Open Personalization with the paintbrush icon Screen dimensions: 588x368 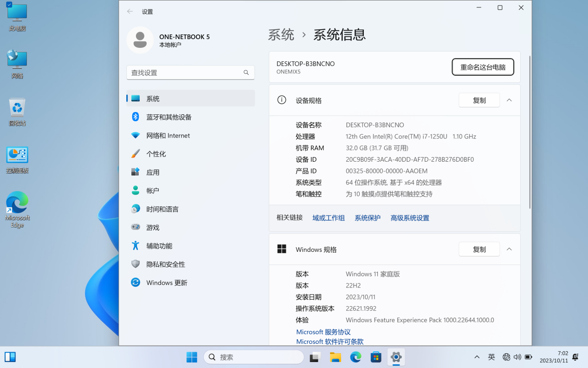click(136, 154)
